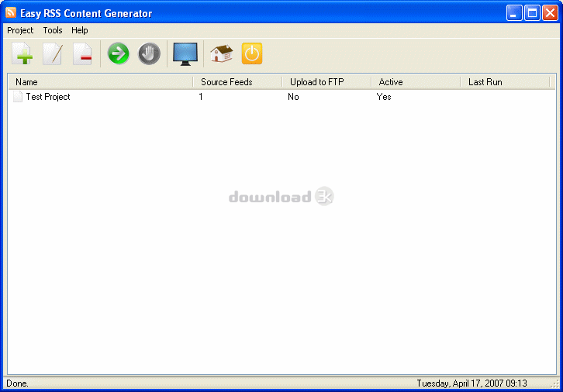
Task: Click the house home page icon
Action: (x=222, y=53)
